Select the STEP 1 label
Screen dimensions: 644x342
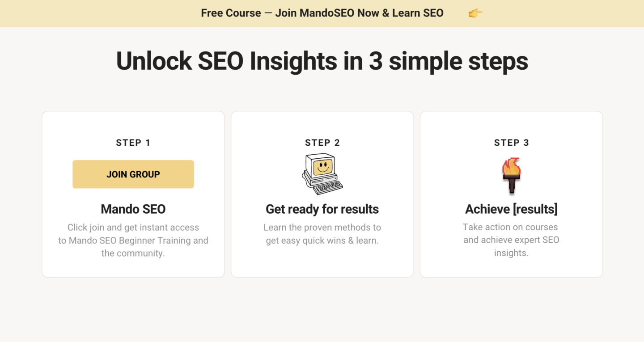click(133, 143)
